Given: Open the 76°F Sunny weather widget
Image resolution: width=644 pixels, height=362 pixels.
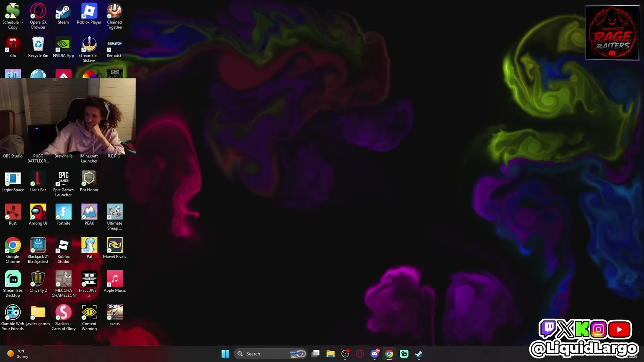Looking at the screenshot, I should [17, 354].
